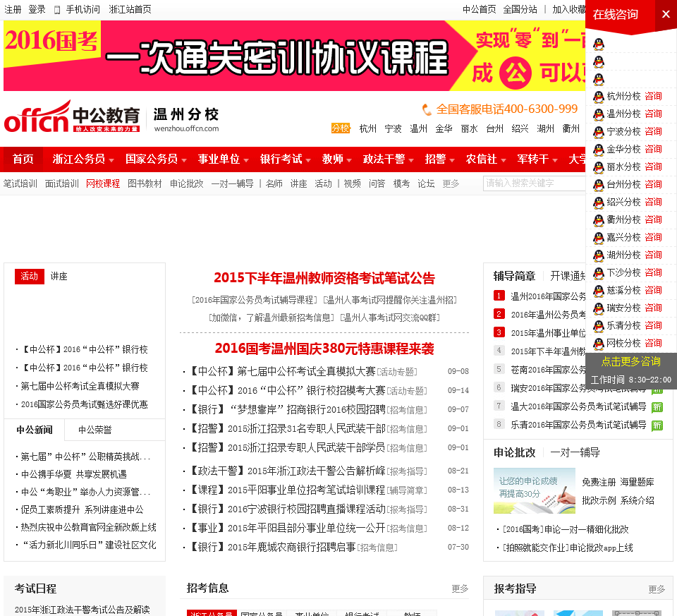Select the 中公新闻 tab

click(35, 430)
